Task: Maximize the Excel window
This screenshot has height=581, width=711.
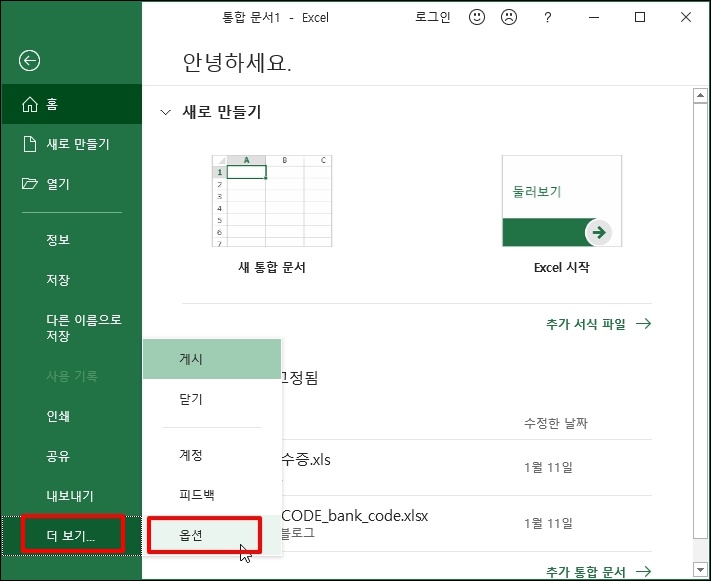Action: click(x=640, y=17)
